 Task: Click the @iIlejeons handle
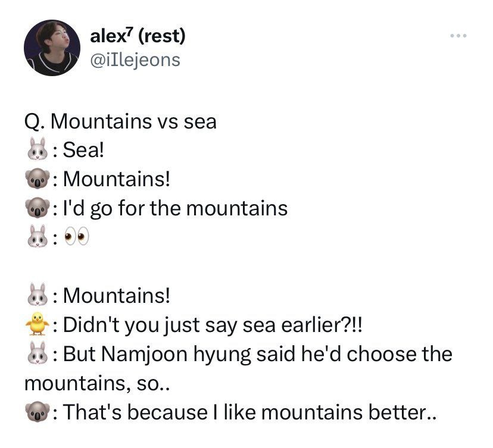pos(135,60)
